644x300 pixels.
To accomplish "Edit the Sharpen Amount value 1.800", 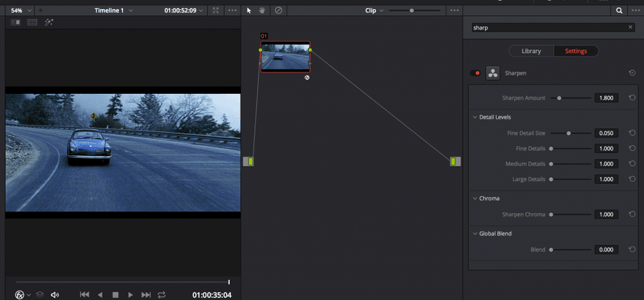I will (x=606, y=98).
